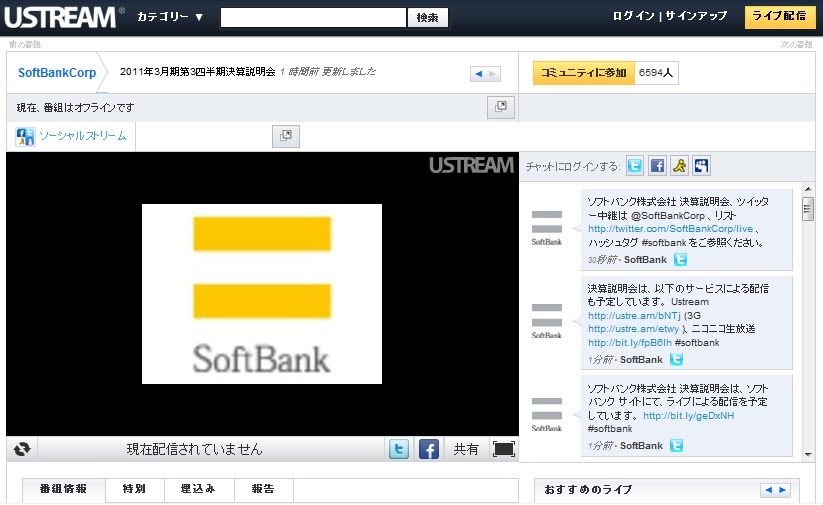Viewport: 823px width, 505px height.
Task: Select the 埋込み tab
Action: (x=198, y=489)
